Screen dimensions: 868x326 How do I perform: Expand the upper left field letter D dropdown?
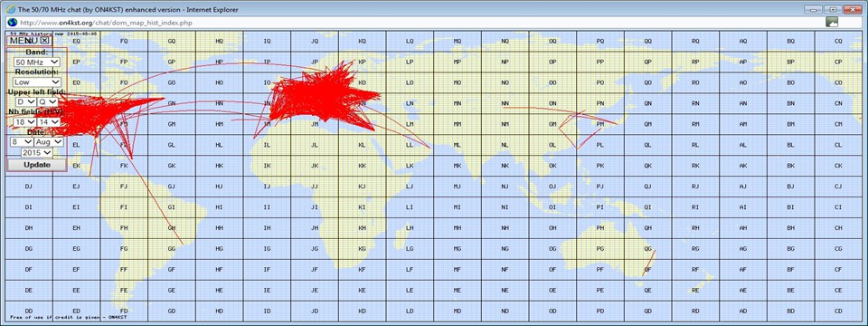pyautogui.click(x=25, y=102)
